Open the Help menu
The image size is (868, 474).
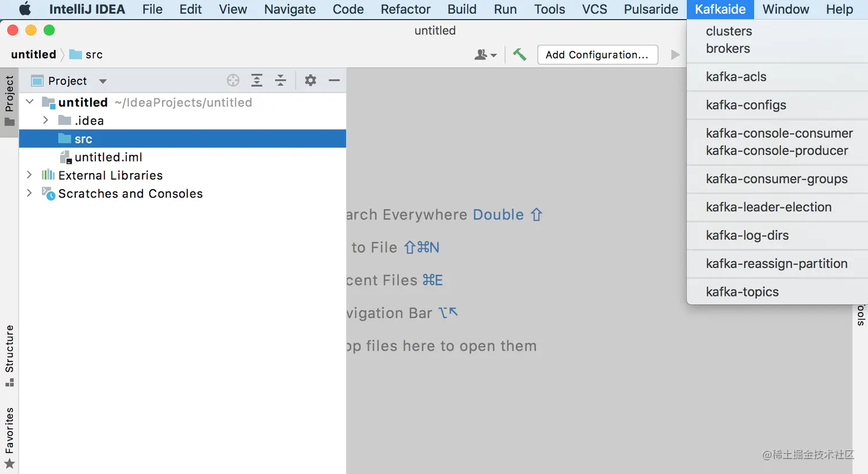[839, 9]
